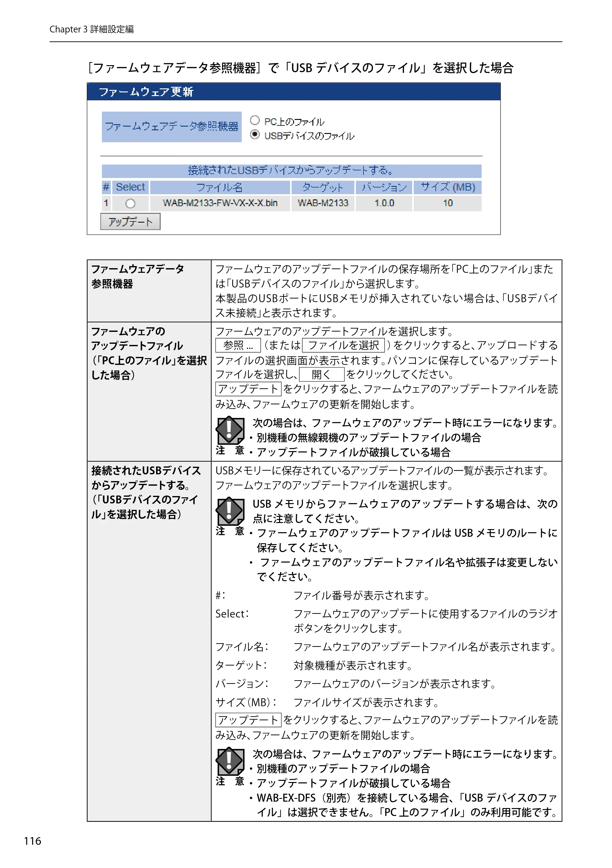The height and width of the screenshot is (868, 612).
Task: Click the アップデート button under the file table
Action: click(x=130, y=221)
